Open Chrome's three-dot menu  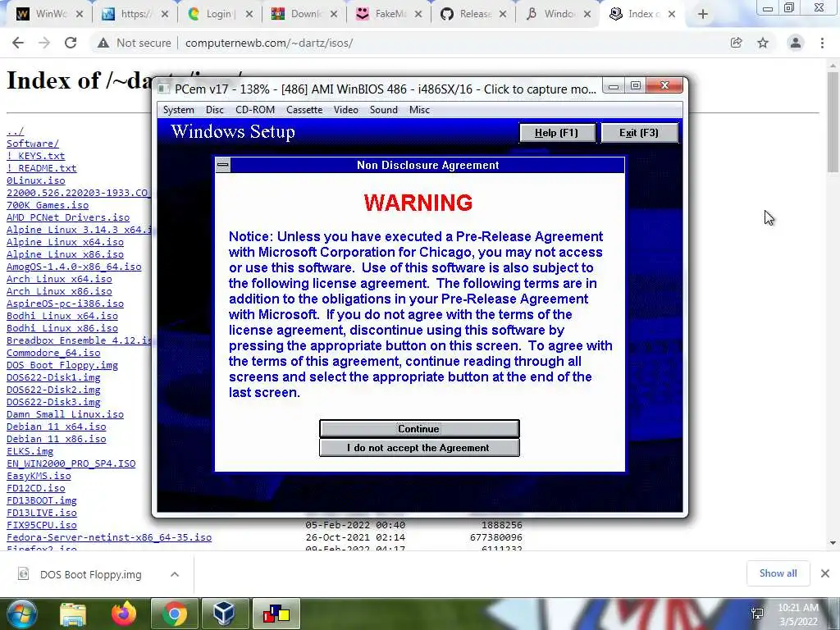click(x=822, y=43)
